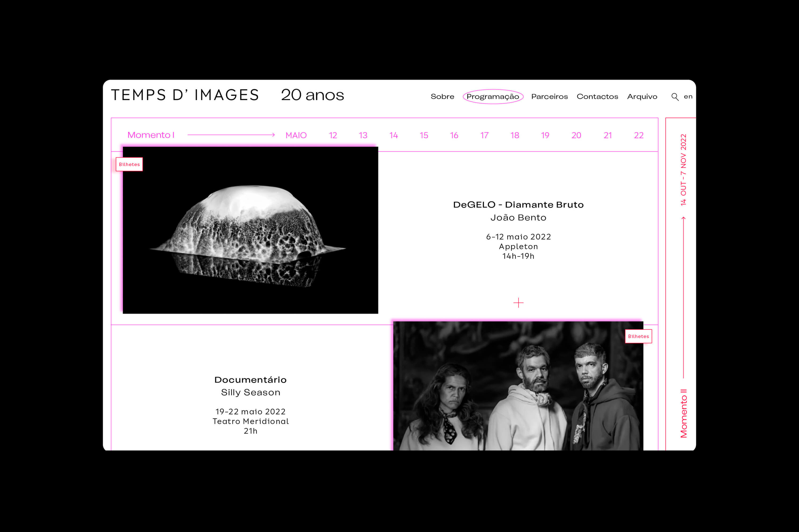The height and width of the screenshot is (532, 799).
Task: Go to Parceiros page
Action: (549, 97)
